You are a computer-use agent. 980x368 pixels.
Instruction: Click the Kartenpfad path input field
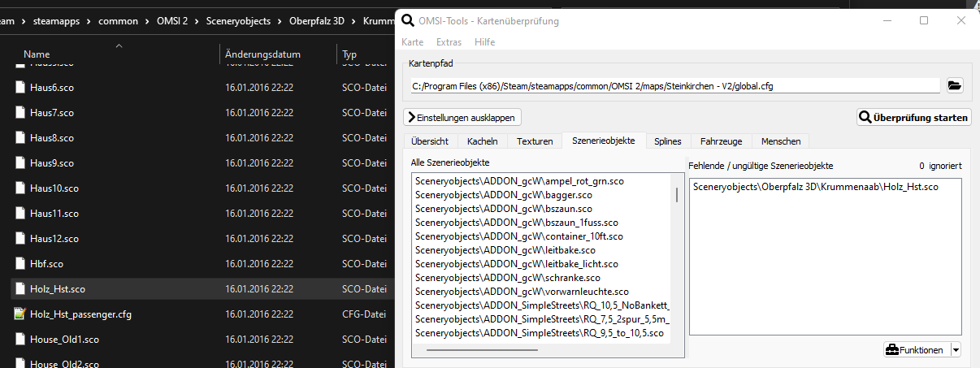[x=674, y=85]
